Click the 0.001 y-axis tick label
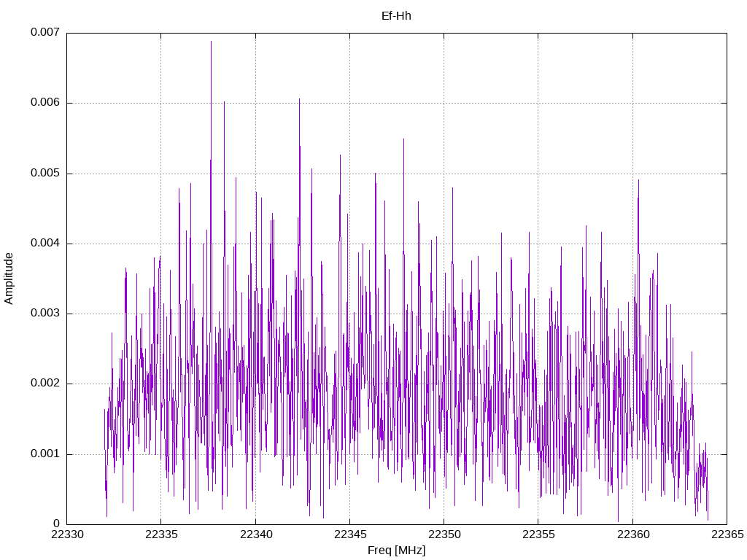Screen dimensions: 747x560 pyautogui.click(x=45, y=454)
